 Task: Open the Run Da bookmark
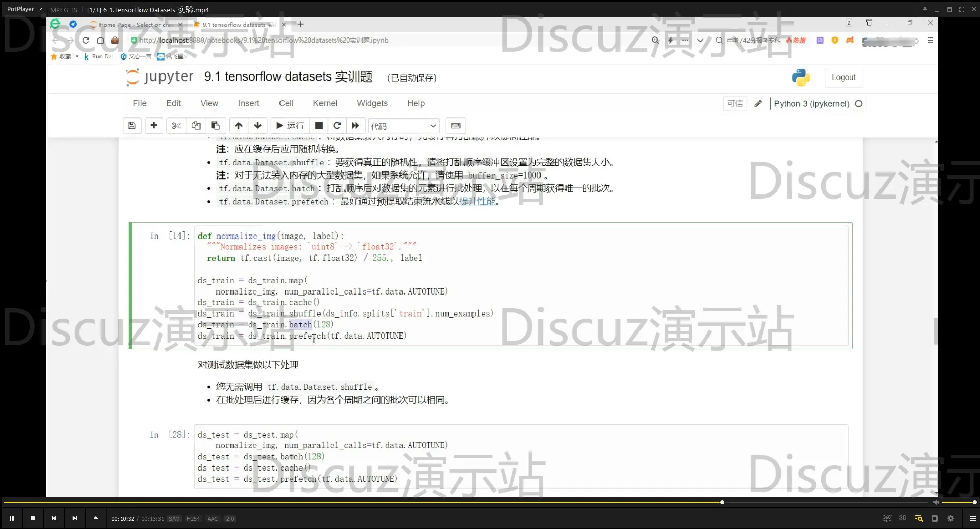(x=98, y=56)
